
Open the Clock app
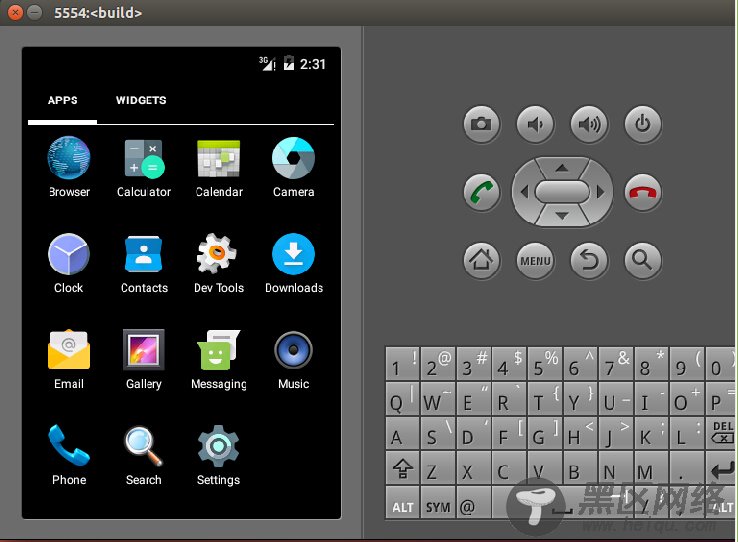[x=69, y=263]
